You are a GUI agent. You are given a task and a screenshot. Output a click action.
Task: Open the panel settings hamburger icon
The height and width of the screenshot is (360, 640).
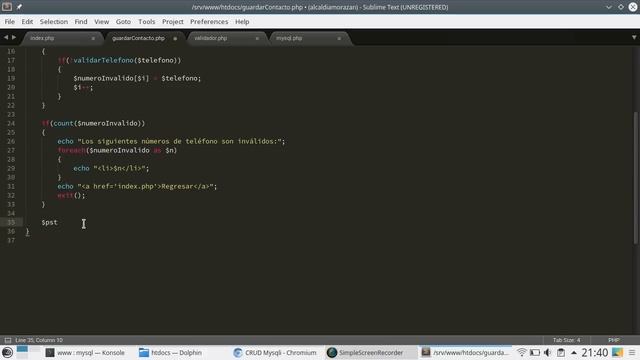(x=632, y=353)
